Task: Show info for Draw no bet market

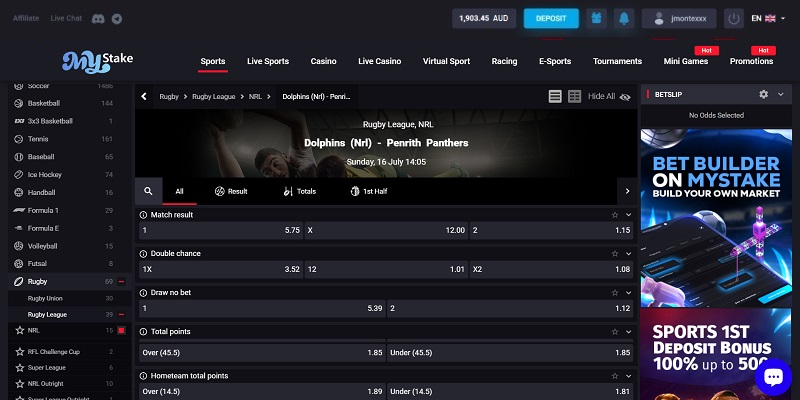Action: [143, 293]
